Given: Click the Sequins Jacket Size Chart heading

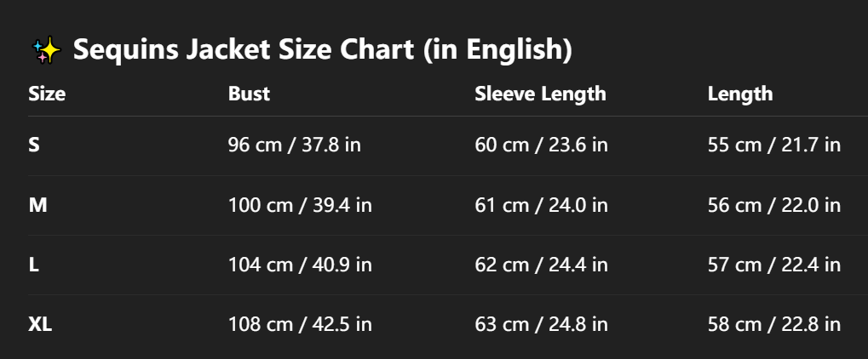Looking at the screenshot, I should pyautogui.click(x=322, y=50).
